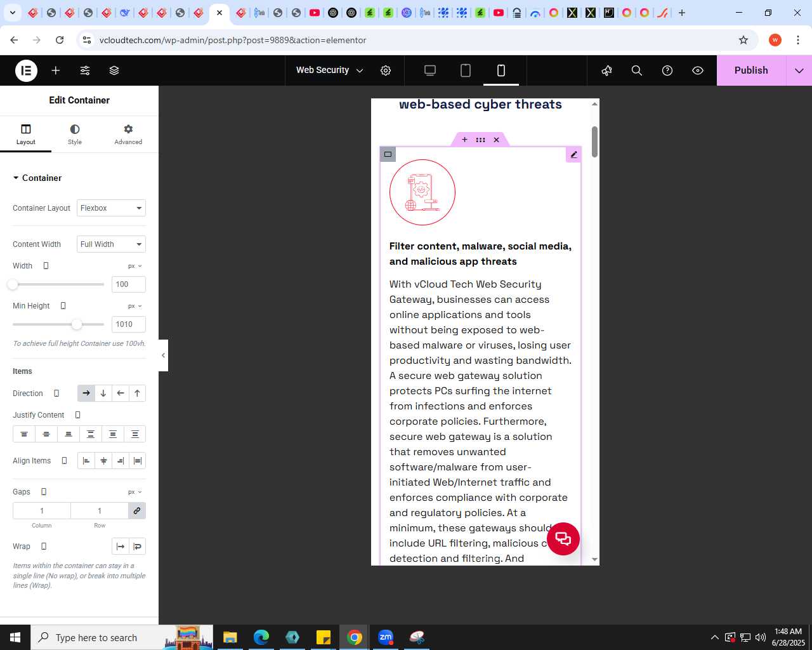Open the Finder search icon
812x650 pixels.
(x=637, y=70)
